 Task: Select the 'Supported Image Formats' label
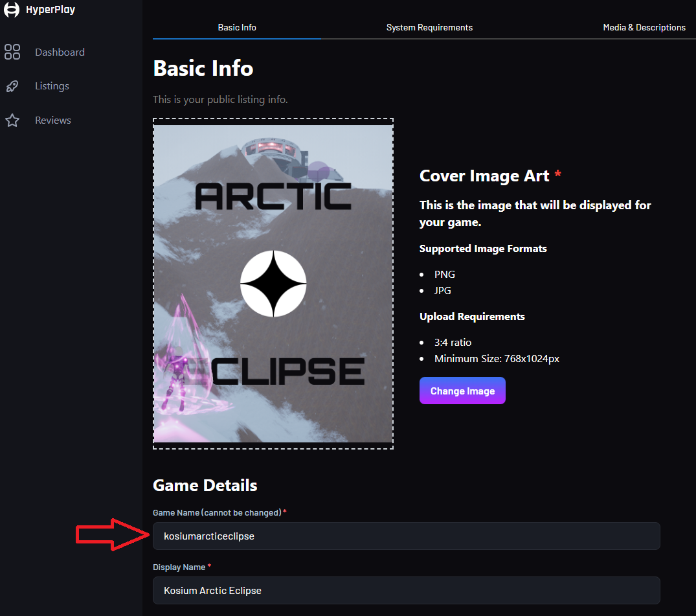click(483, 249)
